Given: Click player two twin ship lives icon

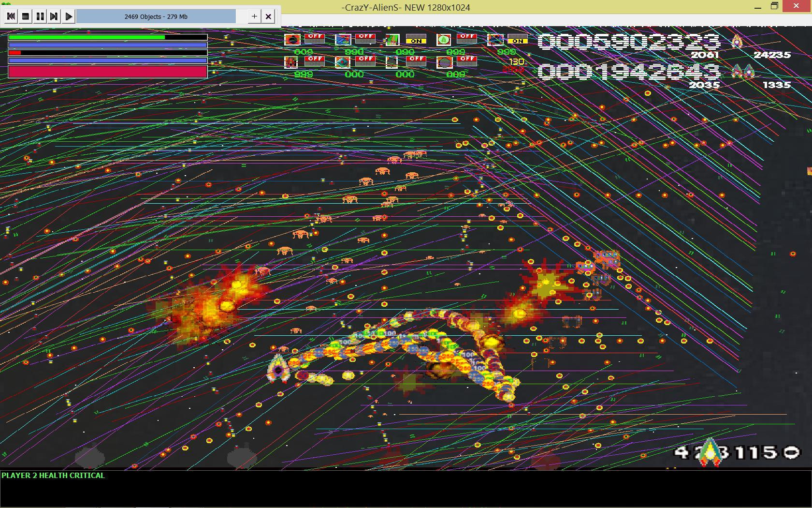Looking at the screenshot, I should point(743,72).
